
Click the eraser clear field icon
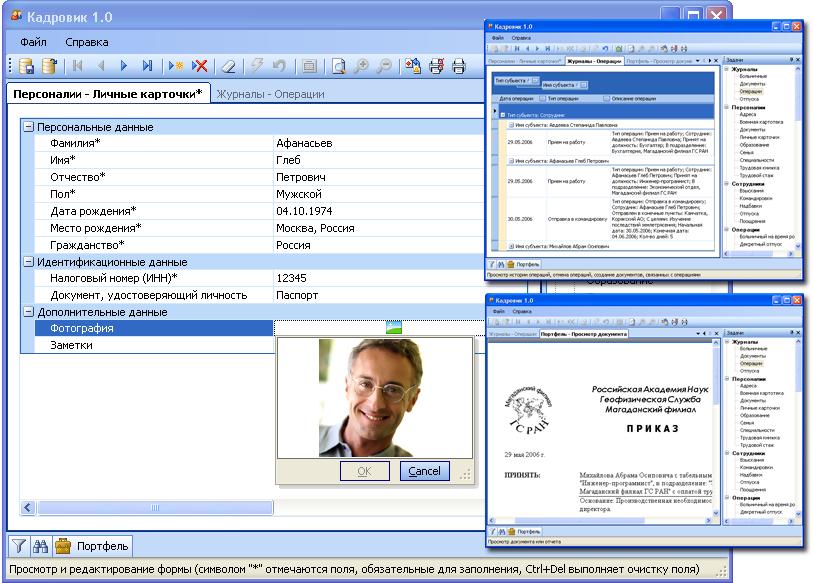(229, 67)
